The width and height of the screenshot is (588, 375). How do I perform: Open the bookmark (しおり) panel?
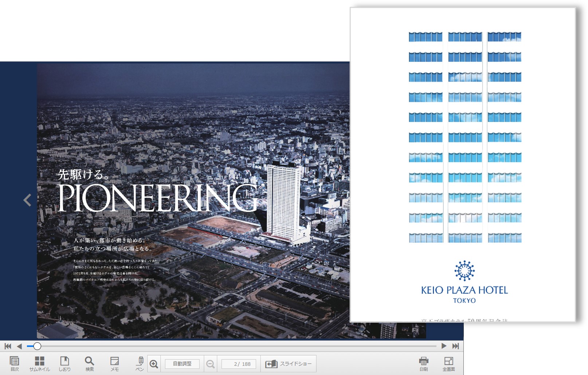pyautogui.click(x=64, y=363)
